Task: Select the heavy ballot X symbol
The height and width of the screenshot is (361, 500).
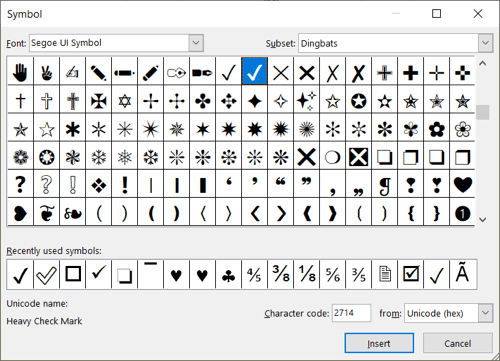Action: (x=358, y=71)
